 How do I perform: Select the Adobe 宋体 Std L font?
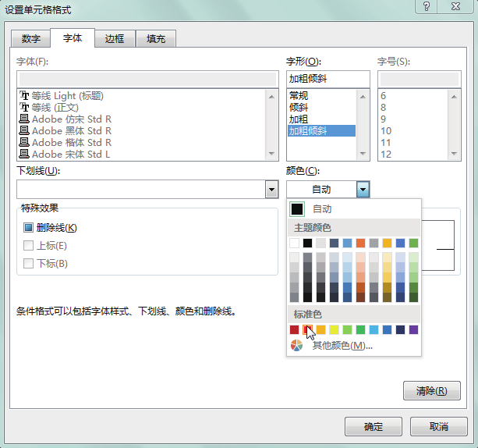point(64,154)
